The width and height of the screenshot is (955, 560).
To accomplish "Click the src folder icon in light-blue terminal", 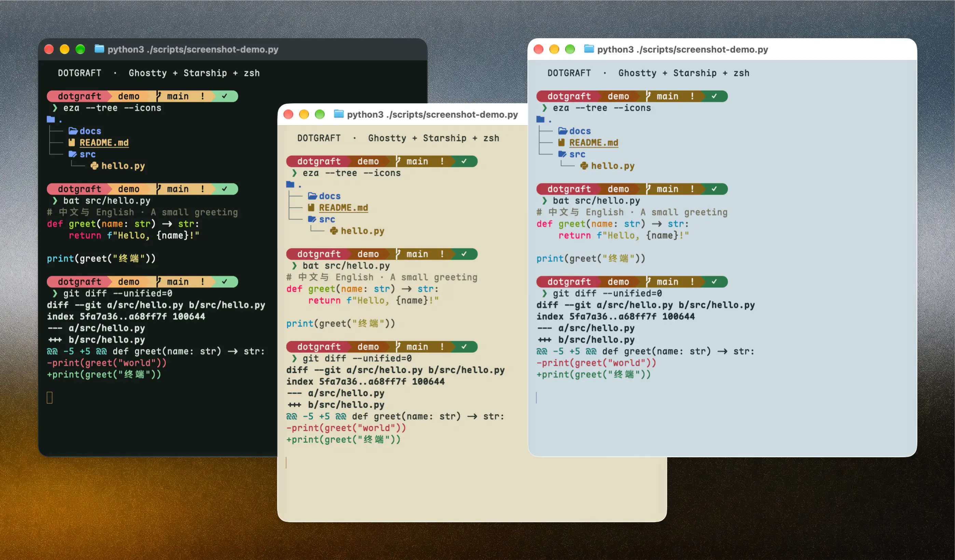I will tap(563, 154).
